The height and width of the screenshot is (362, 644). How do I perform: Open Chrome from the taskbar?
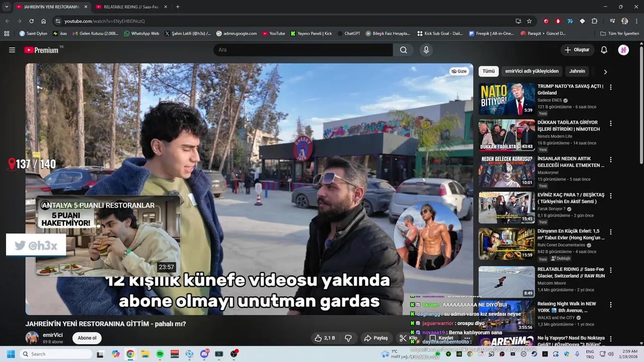(x=130, y=354)
